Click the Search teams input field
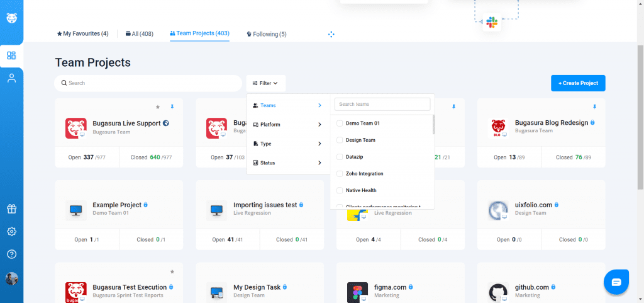644x303 pixels. (382, 104)
